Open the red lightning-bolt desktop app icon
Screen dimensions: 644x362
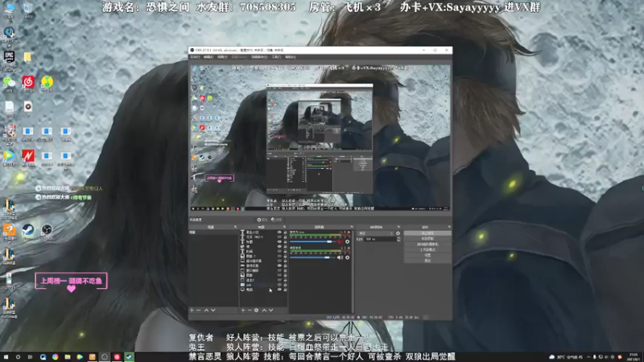(28, 156)
